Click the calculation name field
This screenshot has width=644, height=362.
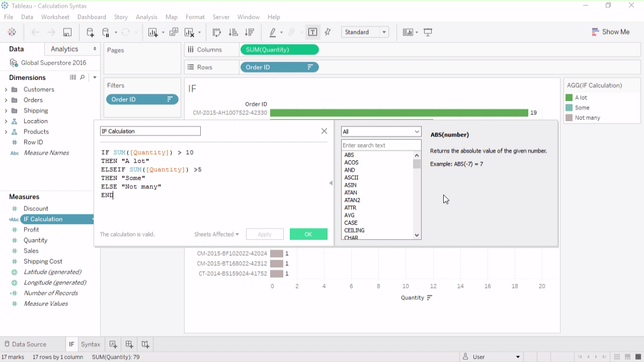(x=150, y=131)
